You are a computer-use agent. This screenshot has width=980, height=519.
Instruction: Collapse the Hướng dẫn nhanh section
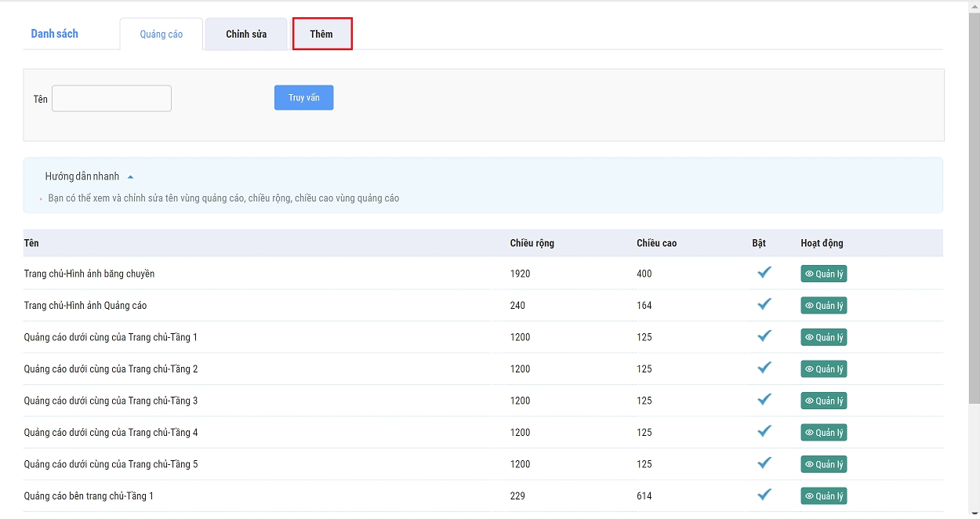tap(130, 177)
